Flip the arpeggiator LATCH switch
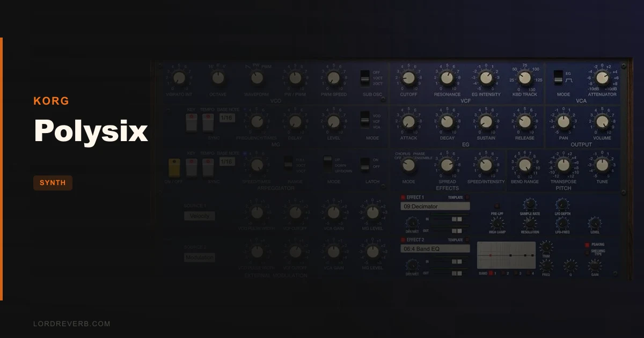The image size is (644, 338). [365, 165]
